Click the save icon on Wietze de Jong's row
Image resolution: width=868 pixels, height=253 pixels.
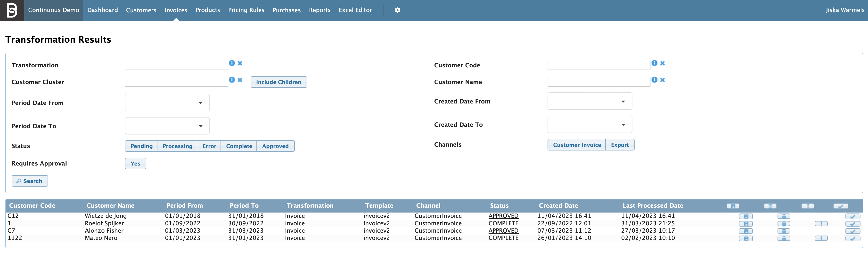click(x=746, y=216)
